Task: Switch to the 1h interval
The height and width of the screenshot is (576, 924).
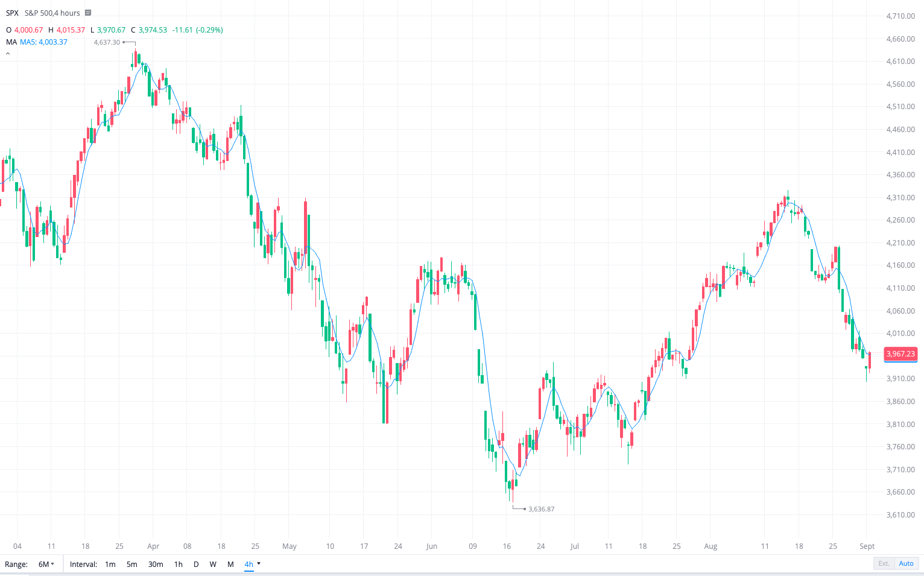Action: click(x=178, y=564)
